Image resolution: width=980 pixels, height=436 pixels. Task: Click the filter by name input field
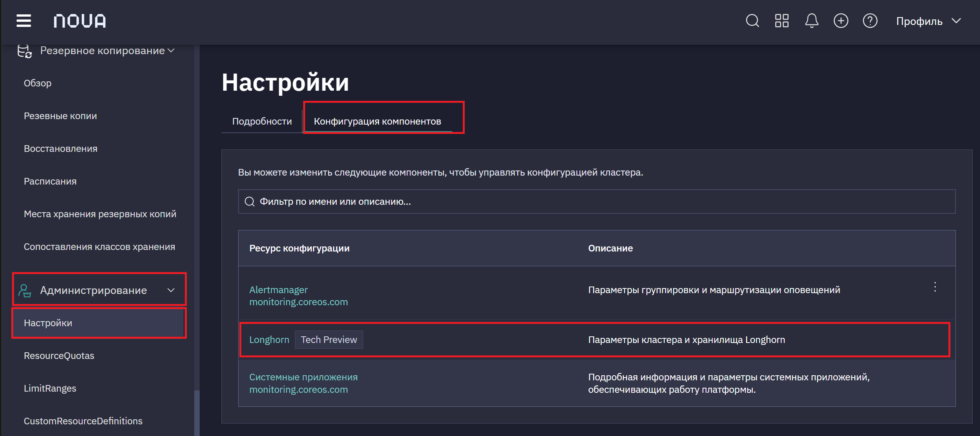597,201
